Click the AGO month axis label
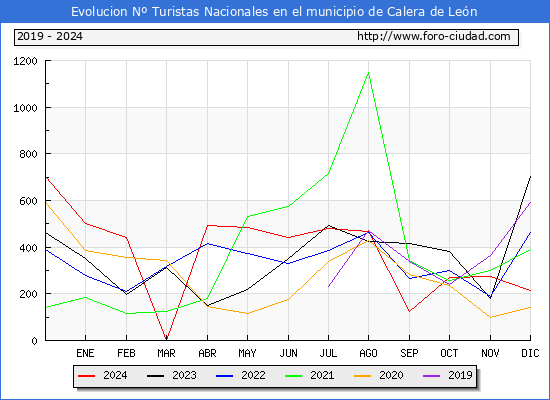 368,353
